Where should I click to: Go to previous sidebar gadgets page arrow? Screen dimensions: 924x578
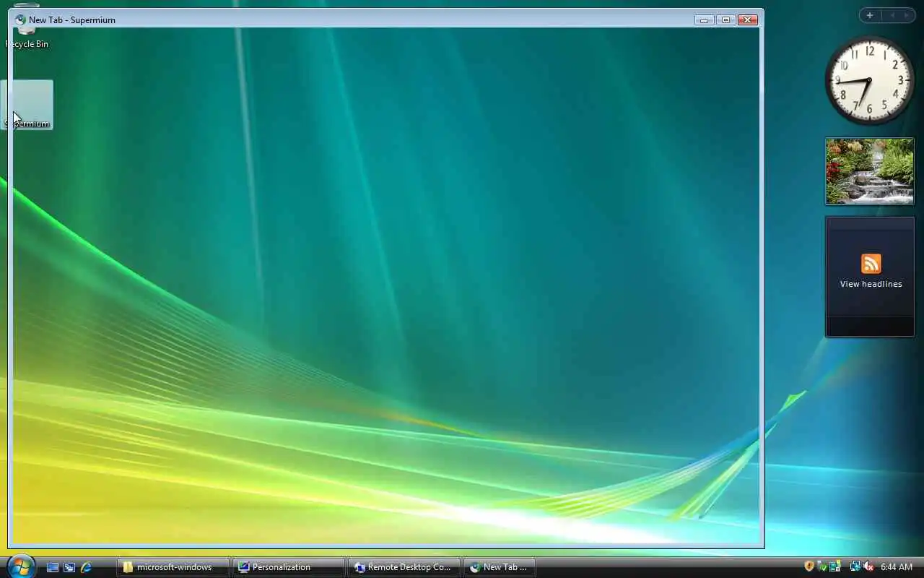(892, 15)
